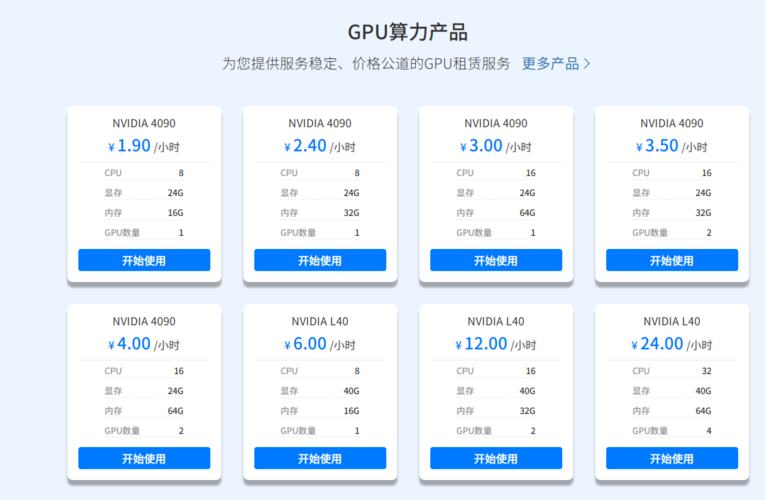Click the GPU算力产品 heading
This screenshot has height=500, width=765.
coord(407,32)
